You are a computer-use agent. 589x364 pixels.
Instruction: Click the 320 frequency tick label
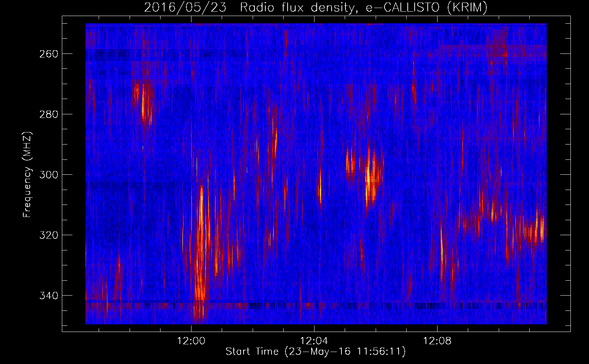tap(48, 235)
